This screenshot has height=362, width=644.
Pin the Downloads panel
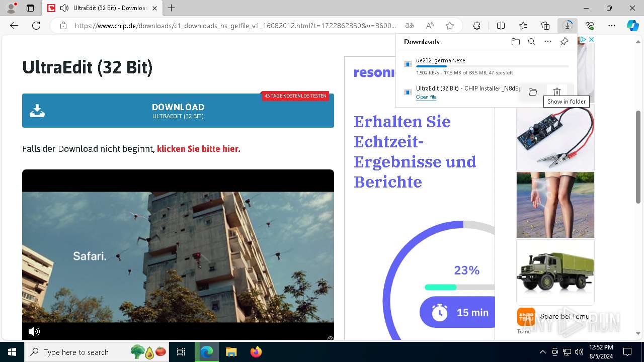564,42
